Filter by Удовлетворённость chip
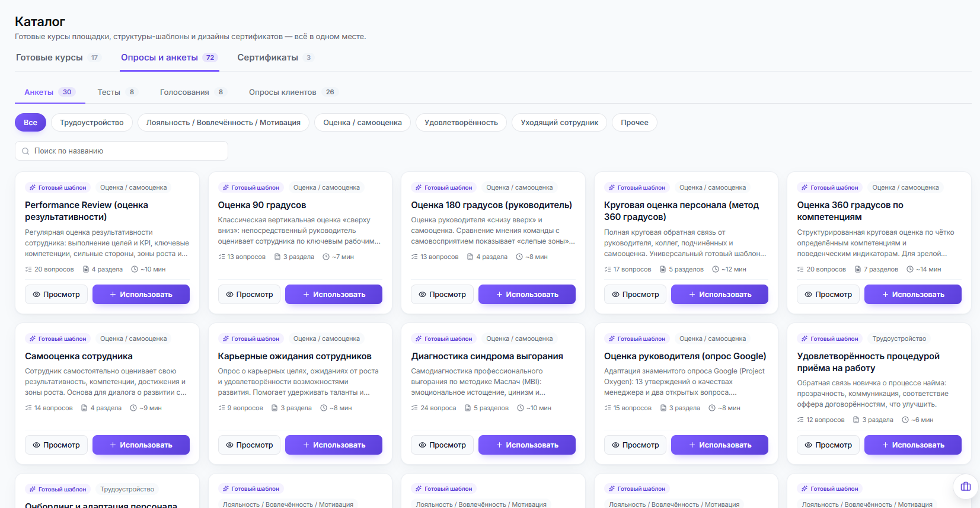The width and height of the screenshot is (980, 508). tap(461, 123)
